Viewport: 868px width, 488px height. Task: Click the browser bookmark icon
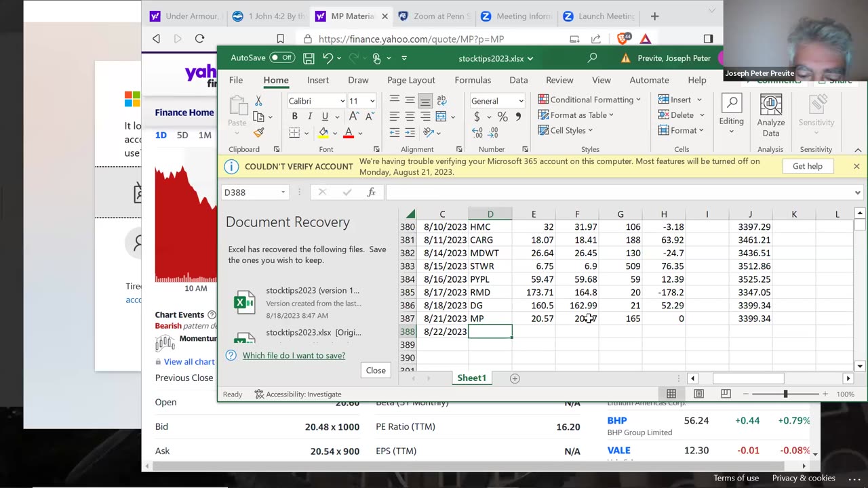pos(280,39)
